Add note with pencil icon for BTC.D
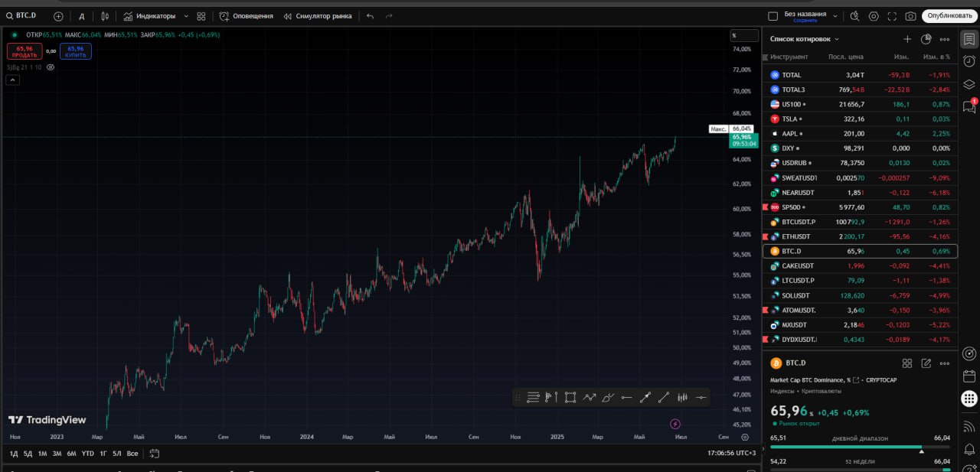Screen dimensions: 980x472 coord(926,363)
